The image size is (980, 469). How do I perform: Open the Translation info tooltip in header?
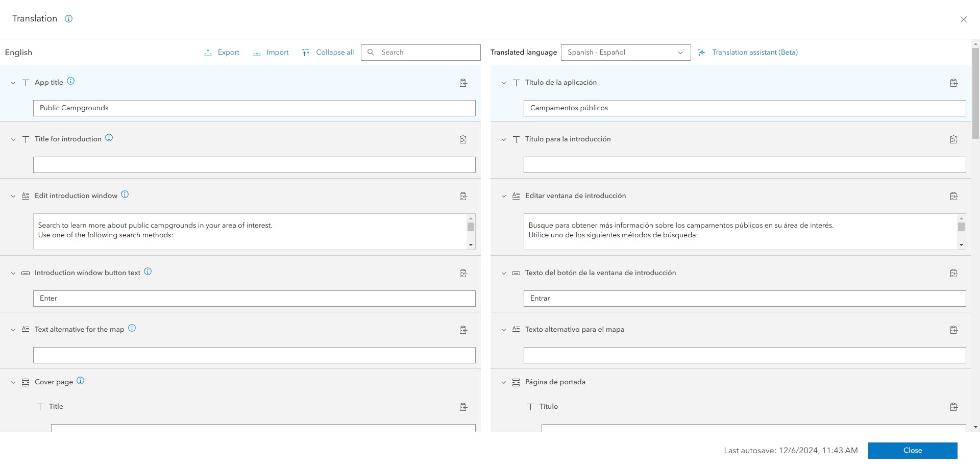(69, 19)
